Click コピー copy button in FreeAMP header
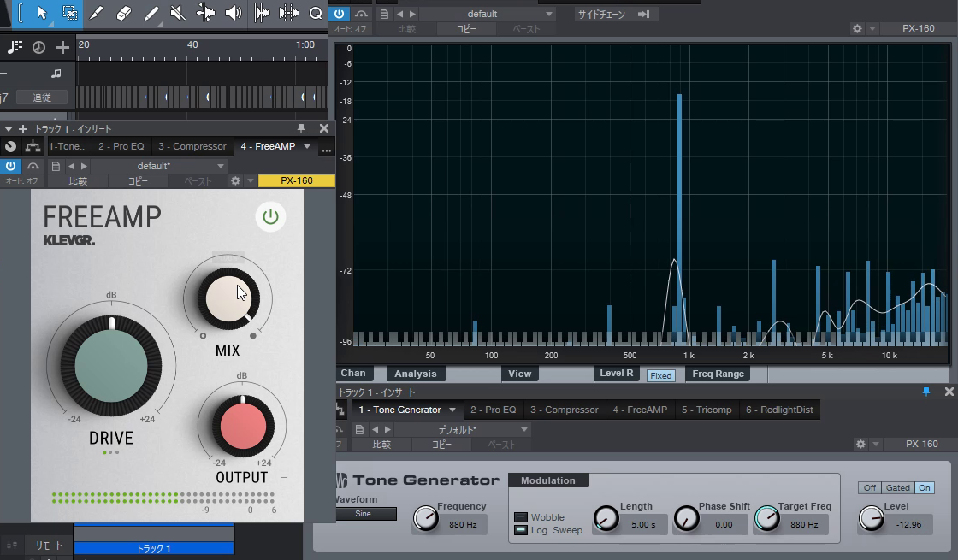 coord(138,180)
